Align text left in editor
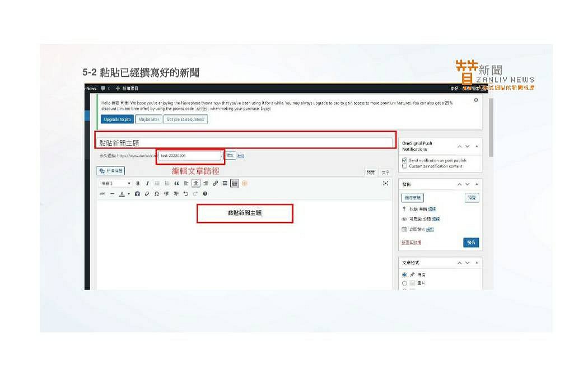The height and width of the screenshot is (372, 588). (186, 183)
